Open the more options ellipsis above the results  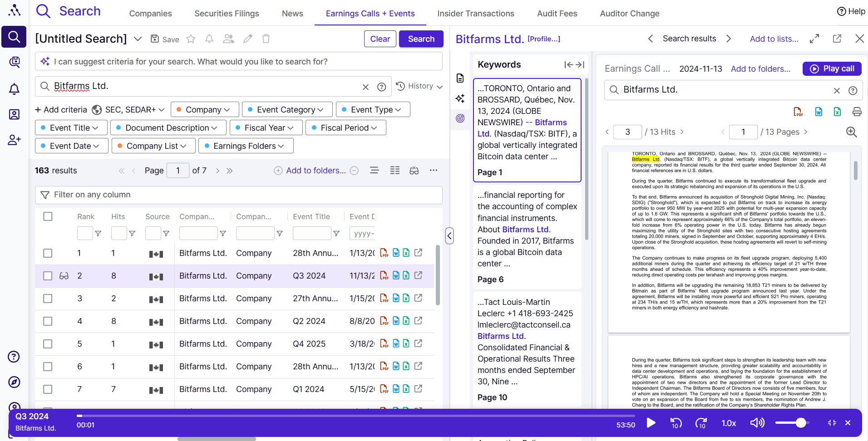[434, 170]
